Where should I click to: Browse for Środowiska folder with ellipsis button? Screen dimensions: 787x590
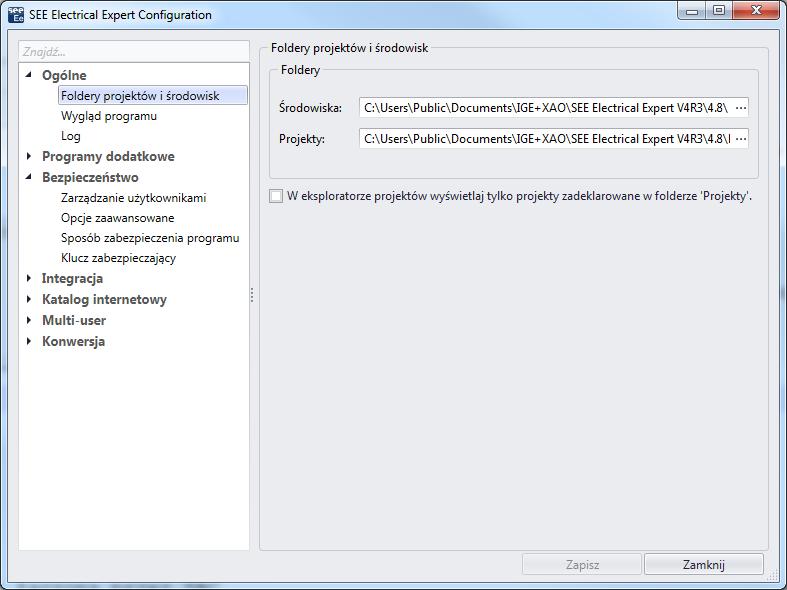pyautogui.click(x=740, y=108)
